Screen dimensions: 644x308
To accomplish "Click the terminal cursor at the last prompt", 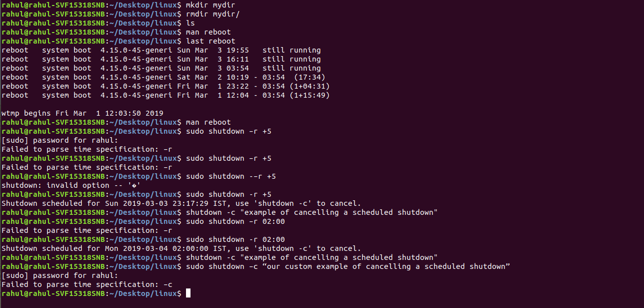I will 188,293.
